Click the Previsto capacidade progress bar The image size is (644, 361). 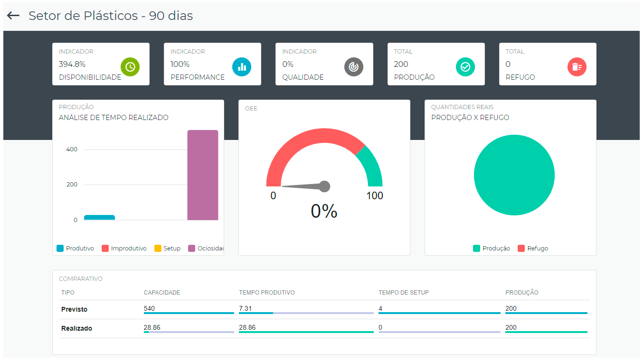(189, 313)
